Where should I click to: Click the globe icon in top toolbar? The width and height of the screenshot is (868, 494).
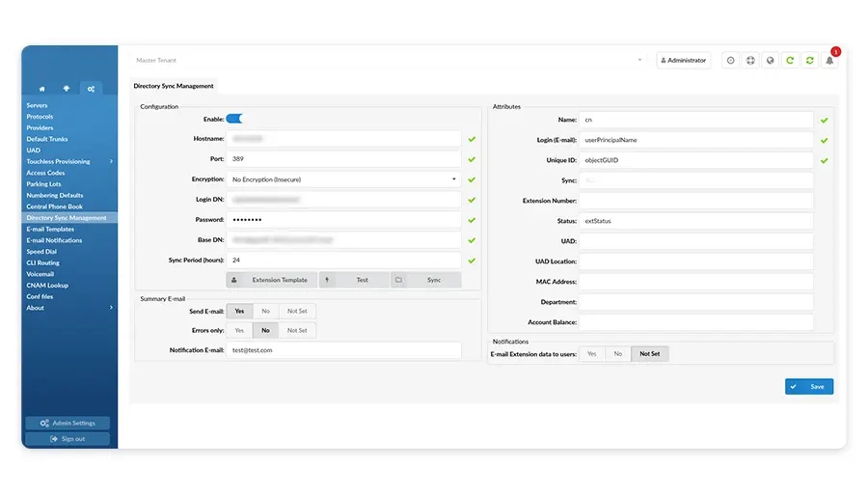(770, 61)
